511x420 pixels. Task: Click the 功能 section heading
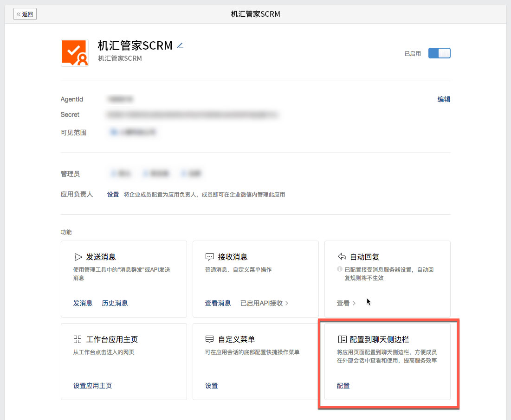pos(66,232)
